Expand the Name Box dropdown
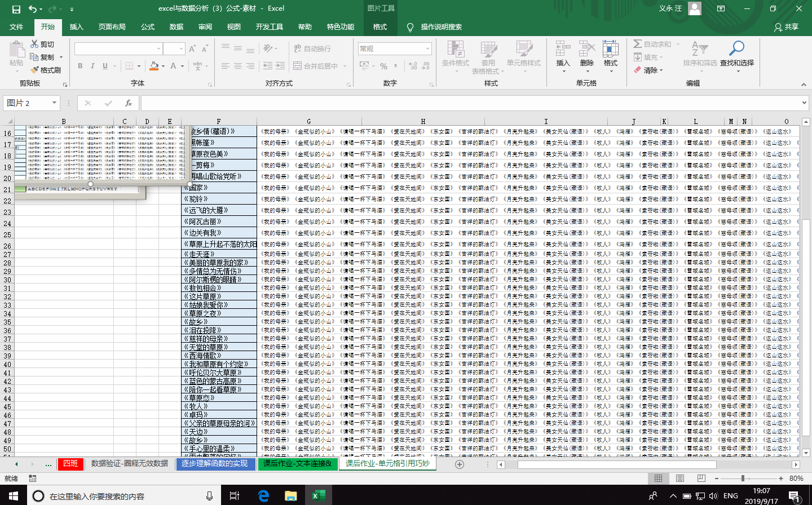The width and height of the screenshot is (812, 505). 55,103
